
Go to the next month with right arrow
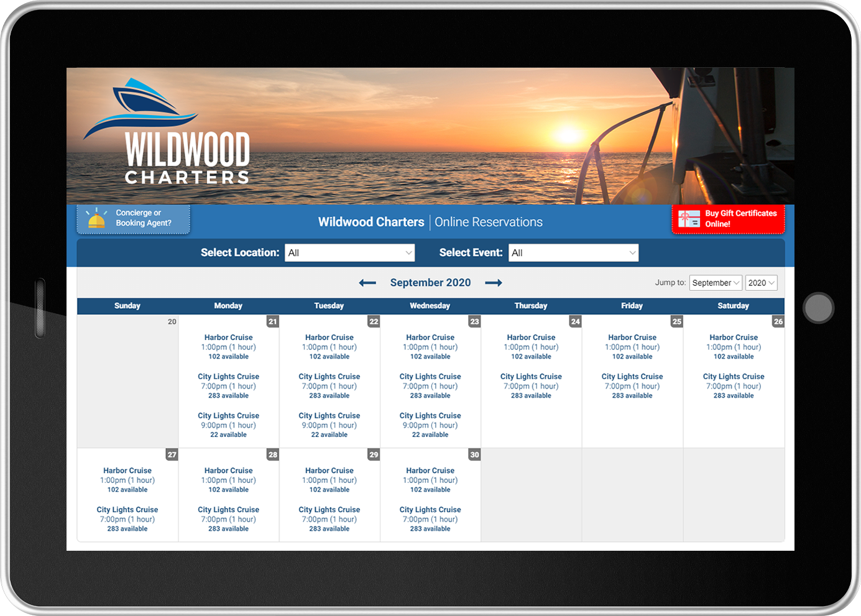click(494, 283)
